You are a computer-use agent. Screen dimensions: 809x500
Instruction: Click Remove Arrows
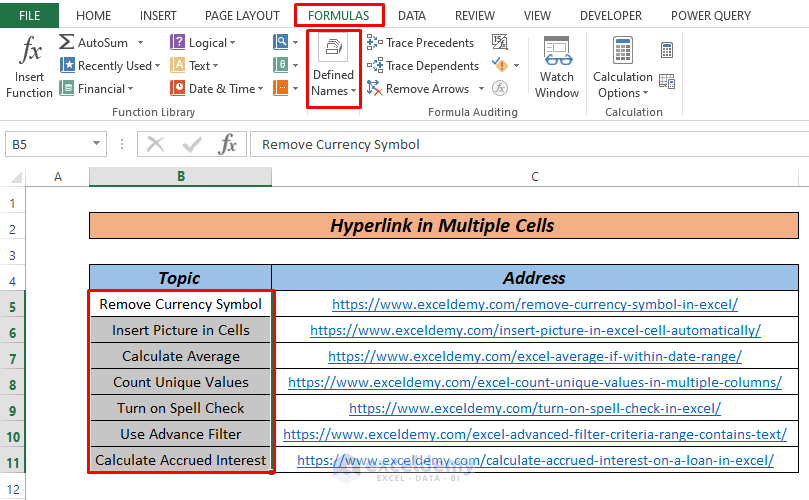(418, 89)
